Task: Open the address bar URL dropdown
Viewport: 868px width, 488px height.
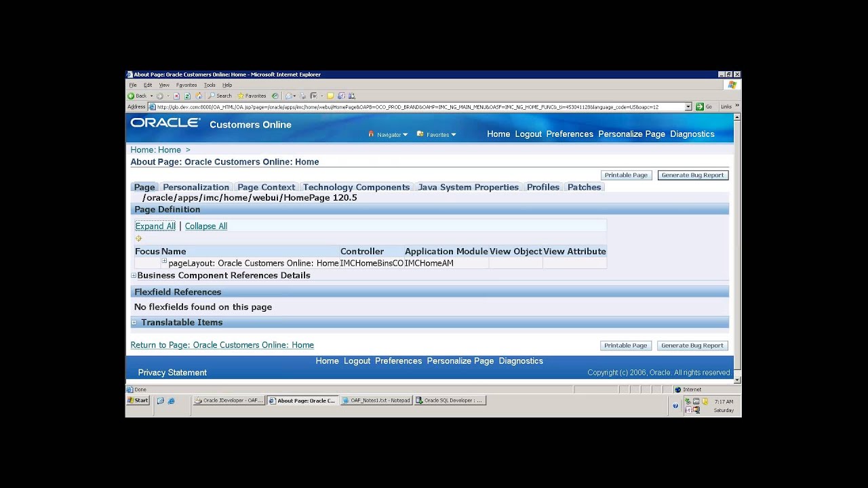Action: pos(688,106)
